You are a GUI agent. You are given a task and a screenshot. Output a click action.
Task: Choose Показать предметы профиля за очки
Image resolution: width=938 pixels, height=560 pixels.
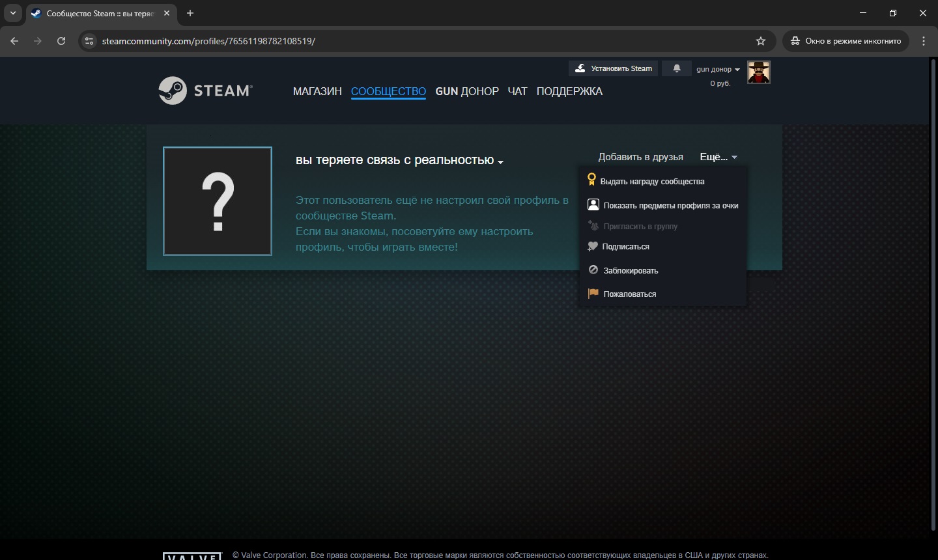pyautogui.click(x=670, y=205)
